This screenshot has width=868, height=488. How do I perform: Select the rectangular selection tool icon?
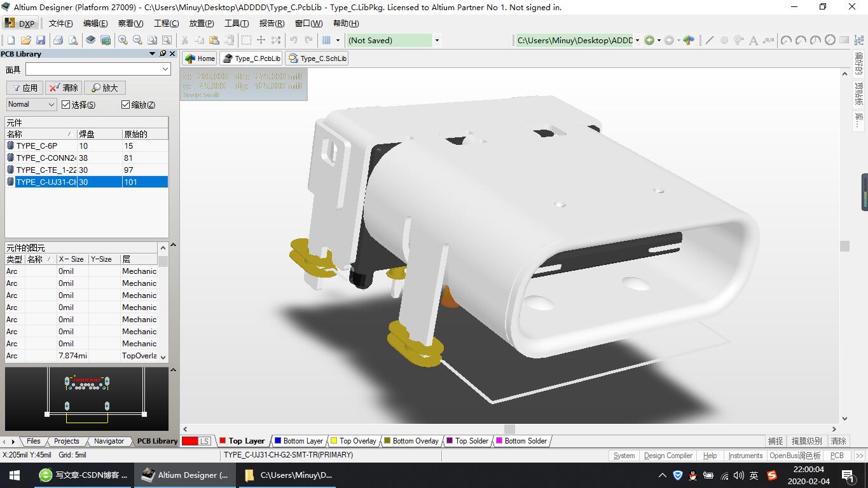246,40
